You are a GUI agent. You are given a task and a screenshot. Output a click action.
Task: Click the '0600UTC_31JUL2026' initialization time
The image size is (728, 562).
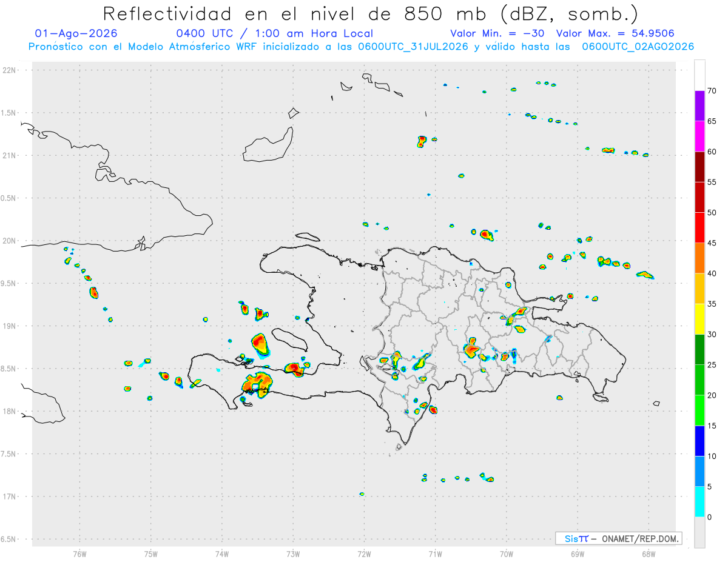click(413, 47)
